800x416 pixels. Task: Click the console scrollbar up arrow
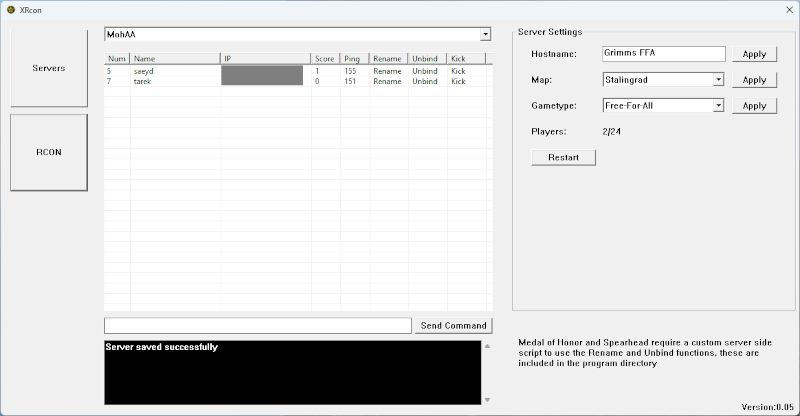tap(487, 346)
